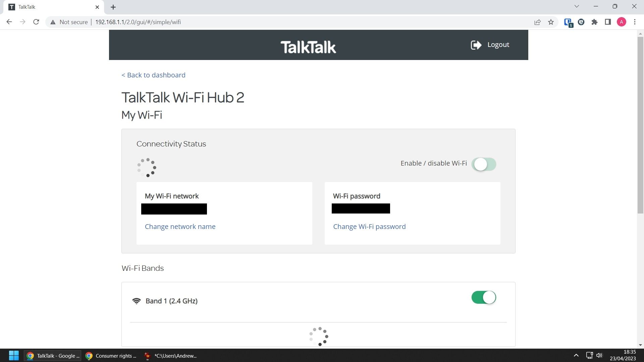Expand the tab search chevron

(x=577, y=7)
